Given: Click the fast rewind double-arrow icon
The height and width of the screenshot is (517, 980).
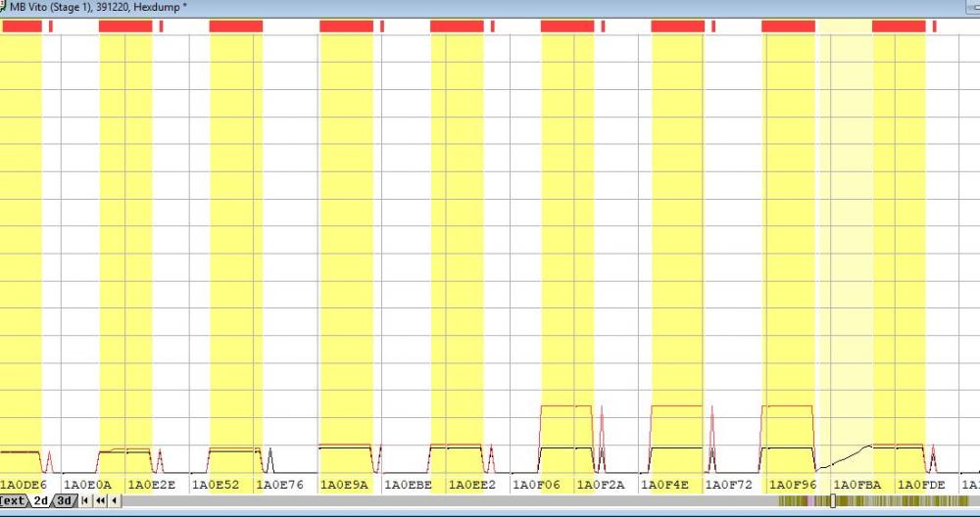Looking at the screenshot, I should [x=101, y=501].
